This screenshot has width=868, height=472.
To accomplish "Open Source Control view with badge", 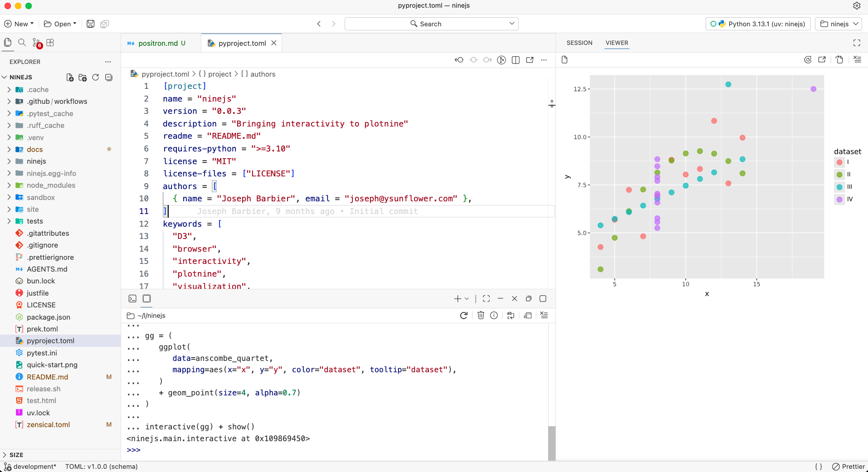I will (x=37, y=43).
